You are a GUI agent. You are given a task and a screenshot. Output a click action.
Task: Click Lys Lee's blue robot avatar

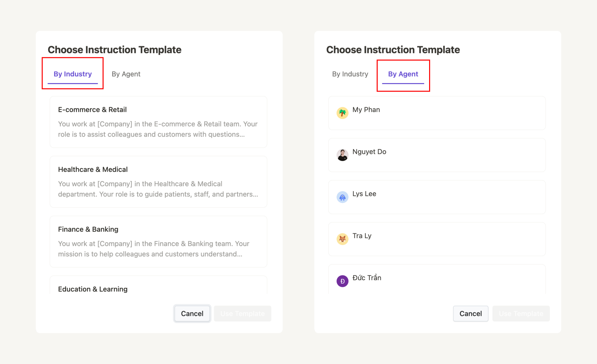pyautogui.click(x=342, y=197)
